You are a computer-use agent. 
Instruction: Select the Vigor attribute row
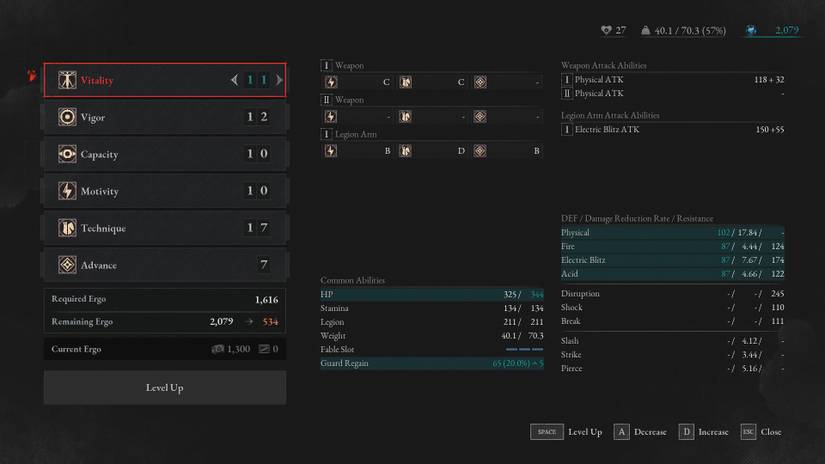(165, 117)
